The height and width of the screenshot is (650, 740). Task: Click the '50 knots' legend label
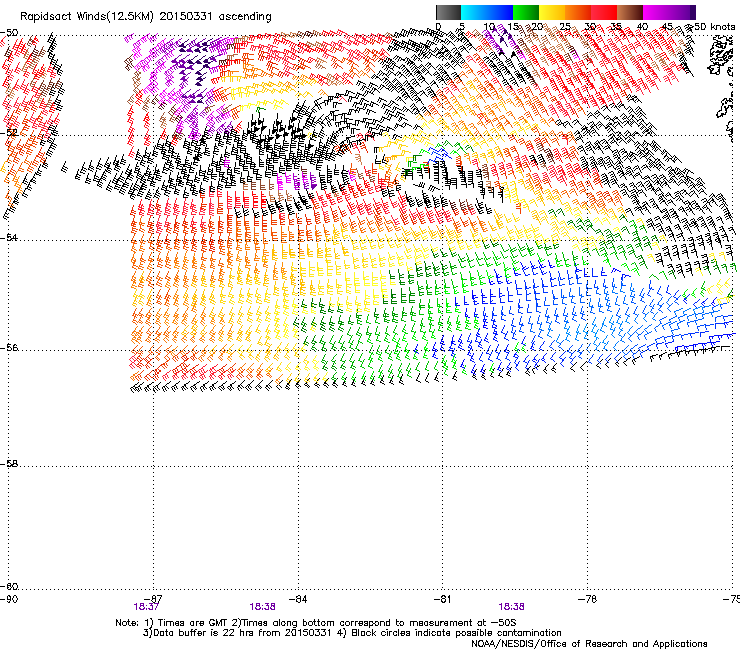(x=714, y=27)
